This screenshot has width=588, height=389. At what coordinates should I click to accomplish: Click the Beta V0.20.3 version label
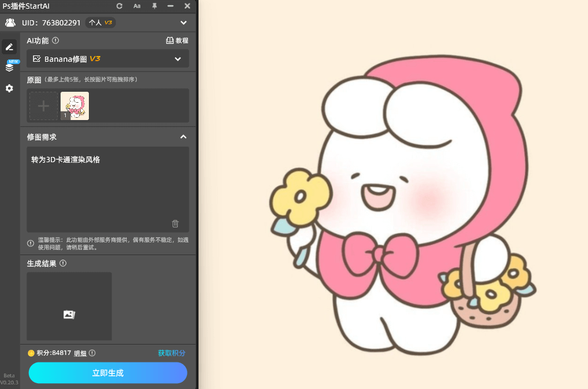coord(9,378)
